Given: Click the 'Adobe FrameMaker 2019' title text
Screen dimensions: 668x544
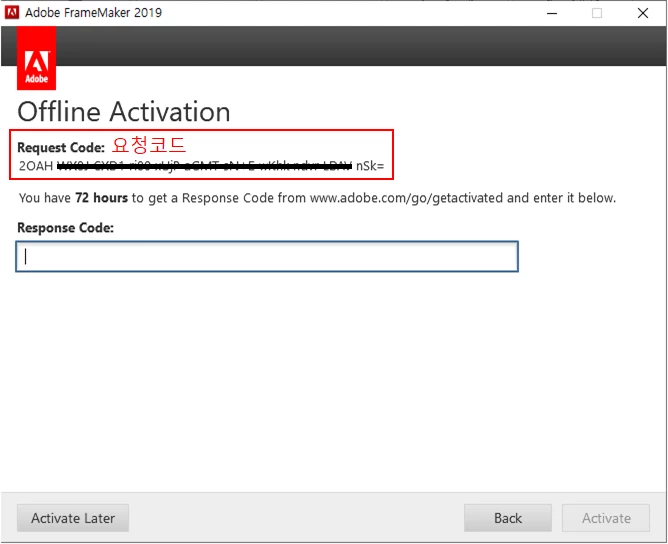Looking at the screenshot, I should pyautogui.click(x=93, y=13).
